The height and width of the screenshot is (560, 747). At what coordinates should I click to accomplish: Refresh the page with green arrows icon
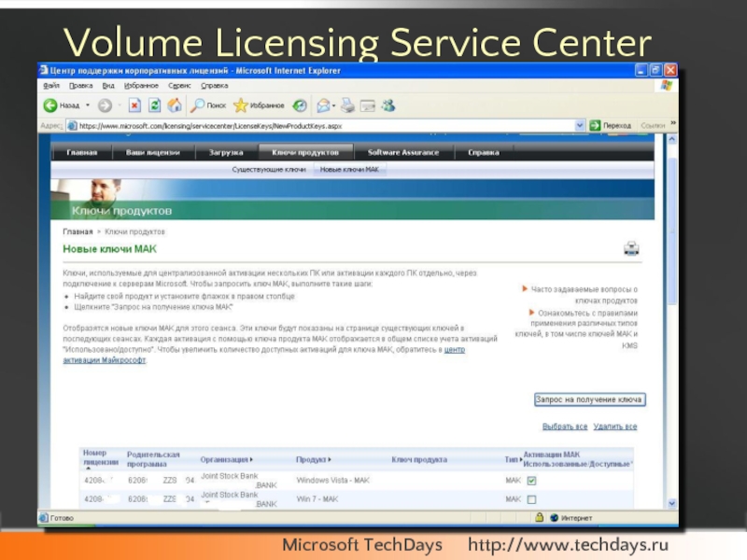tap(154, 105)
